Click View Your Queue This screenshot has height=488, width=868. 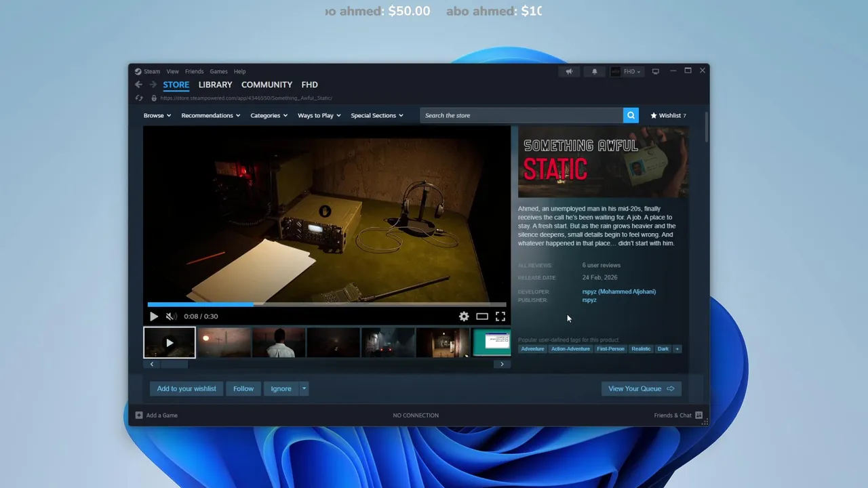pyautogui.click(x=642, y=389)
